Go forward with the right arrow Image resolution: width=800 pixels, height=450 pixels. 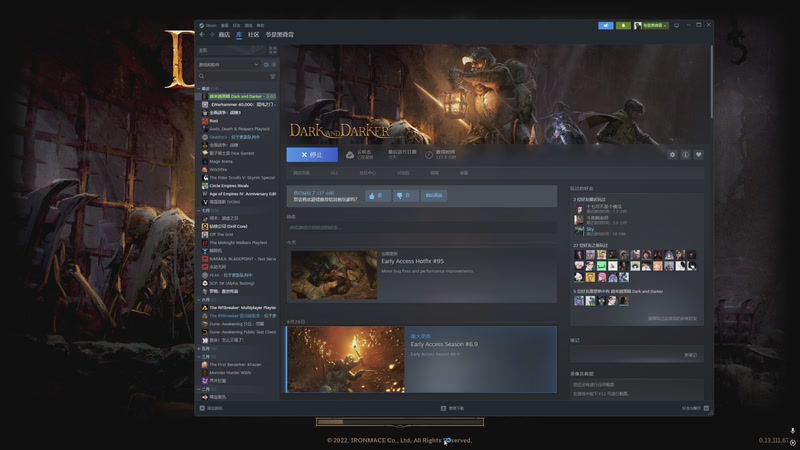[211, 35]
